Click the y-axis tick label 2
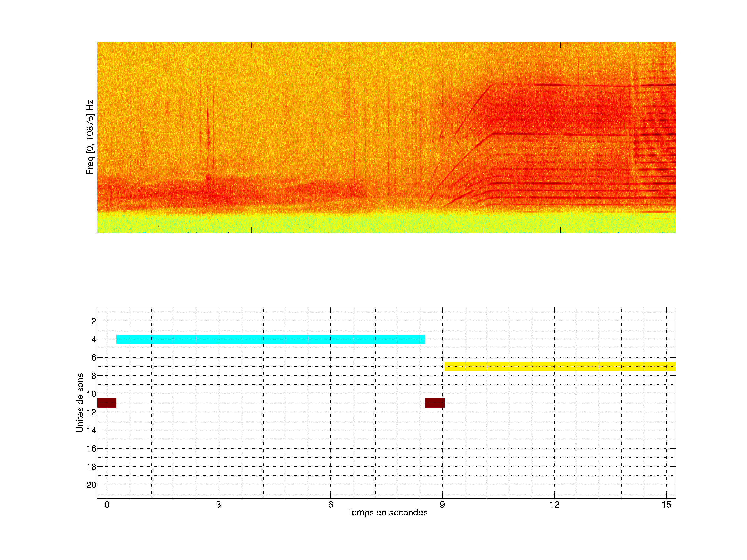This screenshot has width=747, height=560. (x=94, y=321)
